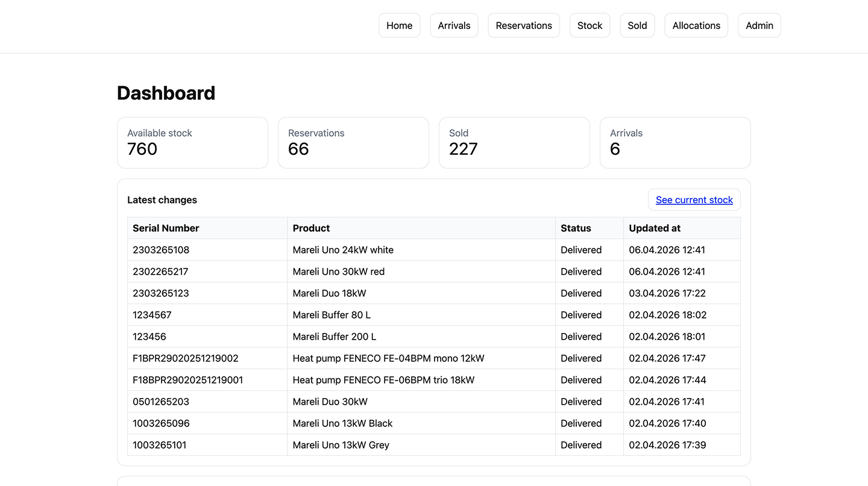Click timestamp 02.04.2026 17:47
The height and width of the screenshot is (486, 868).
point(667,358)
